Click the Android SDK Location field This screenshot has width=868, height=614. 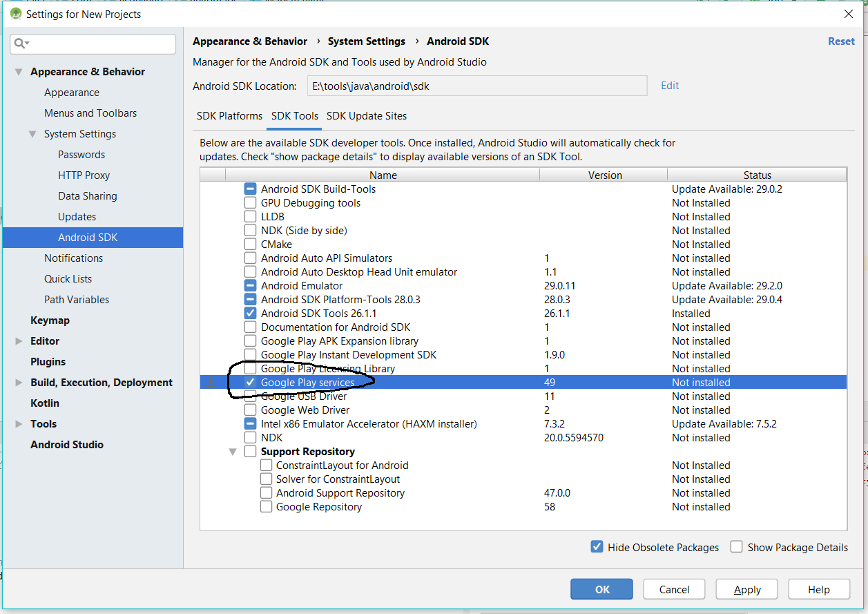[x=477, y=86]
